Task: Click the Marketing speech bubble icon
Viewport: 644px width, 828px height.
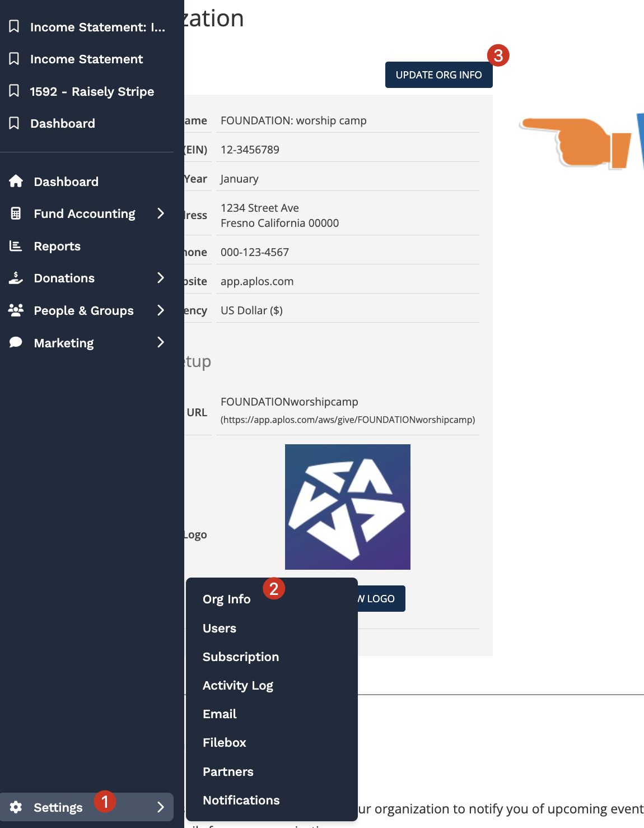Action: (16, 342)
